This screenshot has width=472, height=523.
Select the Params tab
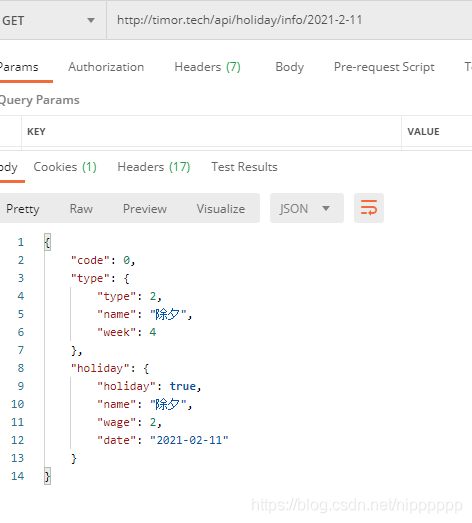point(19,67)
